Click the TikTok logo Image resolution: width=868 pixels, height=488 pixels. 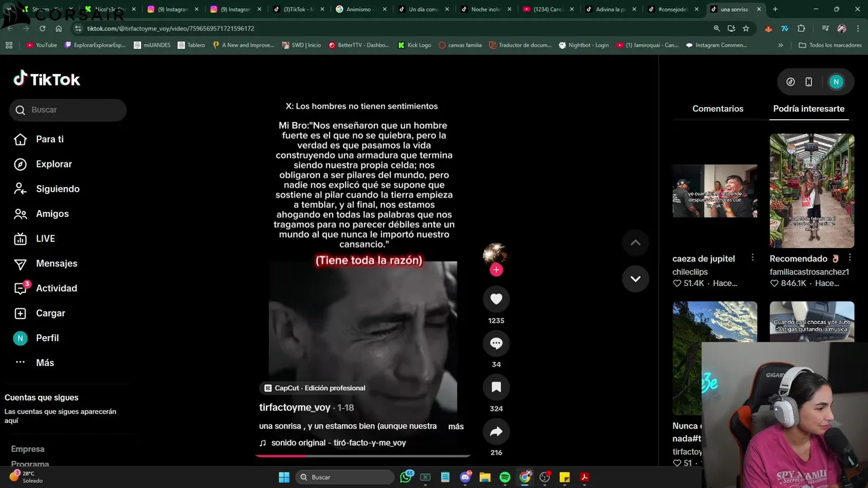pyautogui.click(x=47, y=79)
